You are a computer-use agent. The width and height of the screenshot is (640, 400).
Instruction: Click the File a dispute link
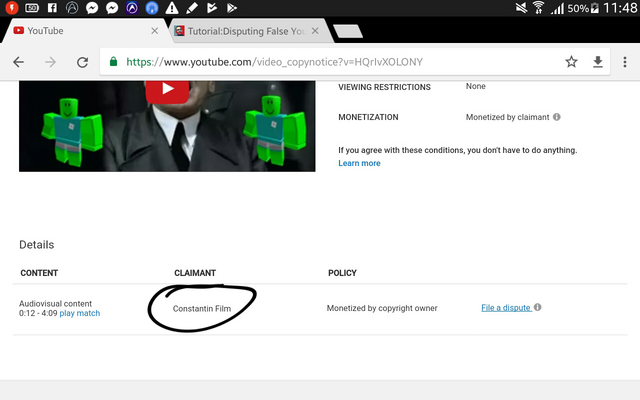click(506, 308)
